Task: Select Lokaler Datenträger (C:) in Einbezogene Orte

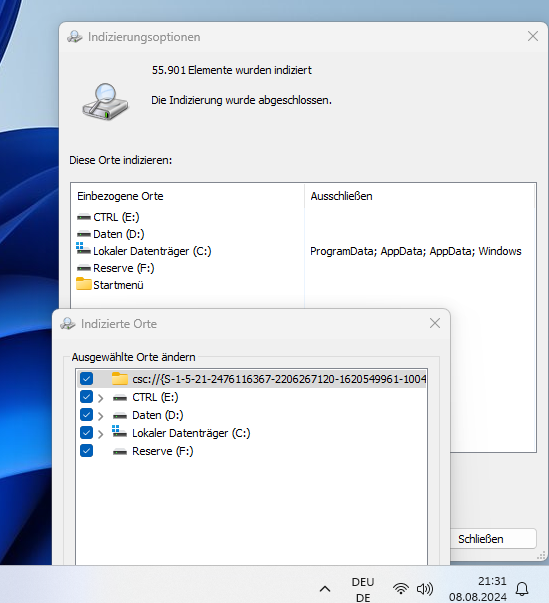Action: (x=152, y=251)
